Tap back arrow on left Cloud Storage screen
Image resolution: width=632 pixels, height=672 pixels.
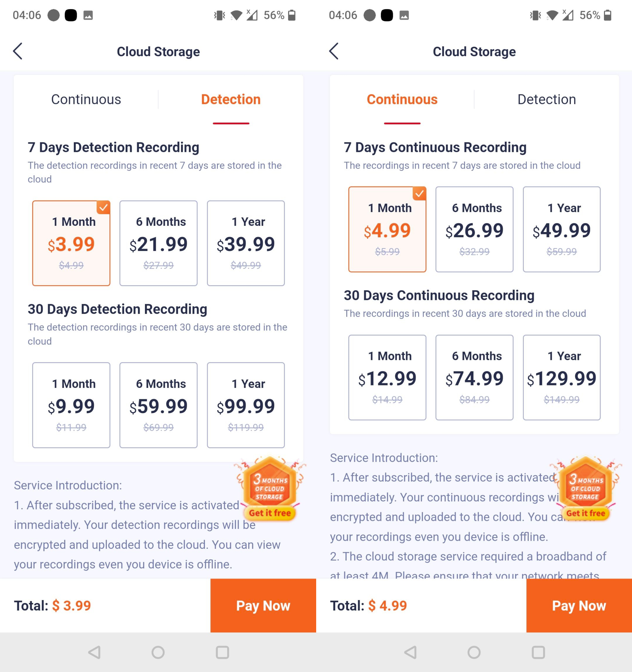point(18,51)
